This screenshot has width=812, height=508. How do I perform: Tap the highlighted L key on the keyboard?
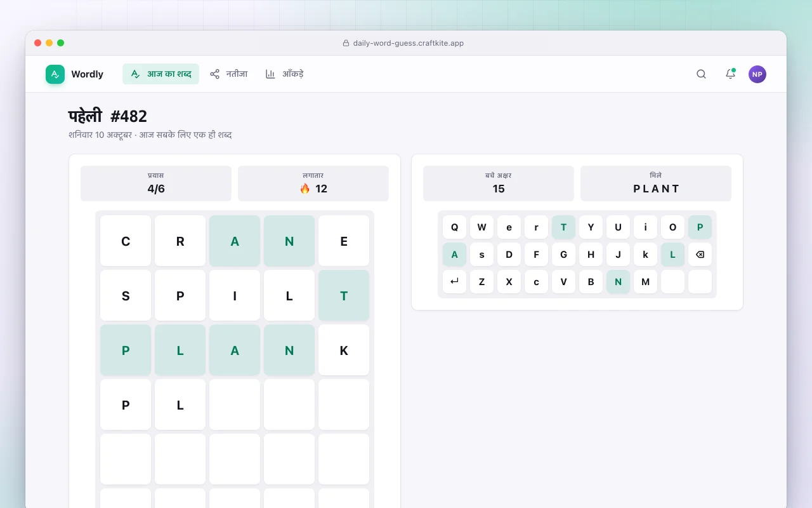[672, 255]
